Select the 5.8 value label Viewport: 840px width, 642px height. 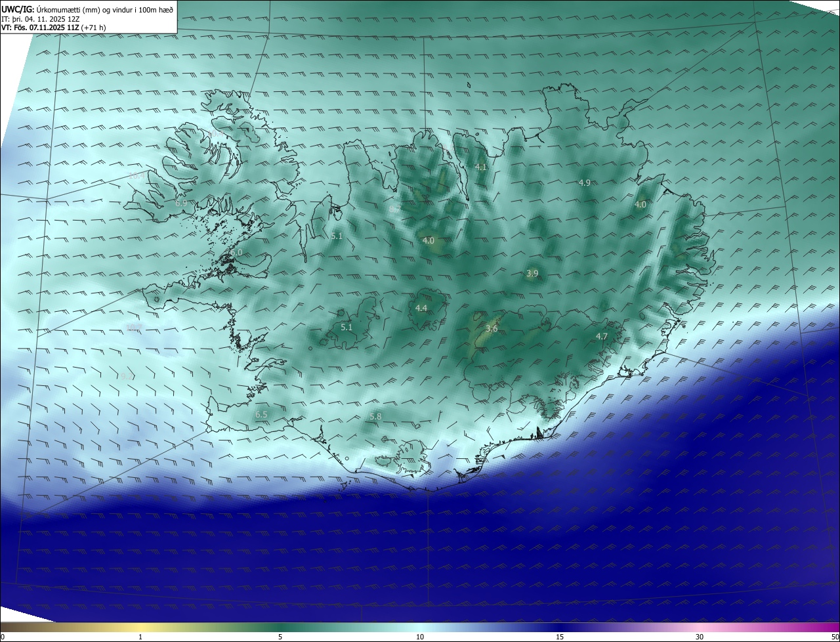click(375, 416)
